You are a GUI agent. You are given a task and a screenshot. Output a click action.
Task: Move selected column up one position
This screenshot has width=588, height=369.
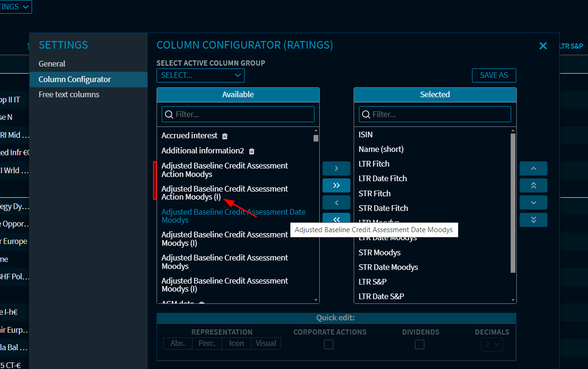click(533, 168)
